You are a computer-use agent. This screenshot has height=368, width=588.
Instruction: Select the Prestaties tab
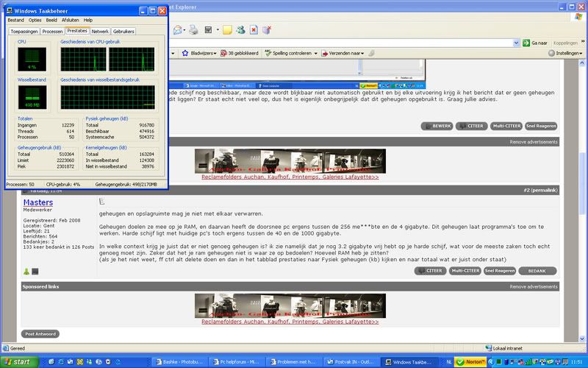[77, 31]
